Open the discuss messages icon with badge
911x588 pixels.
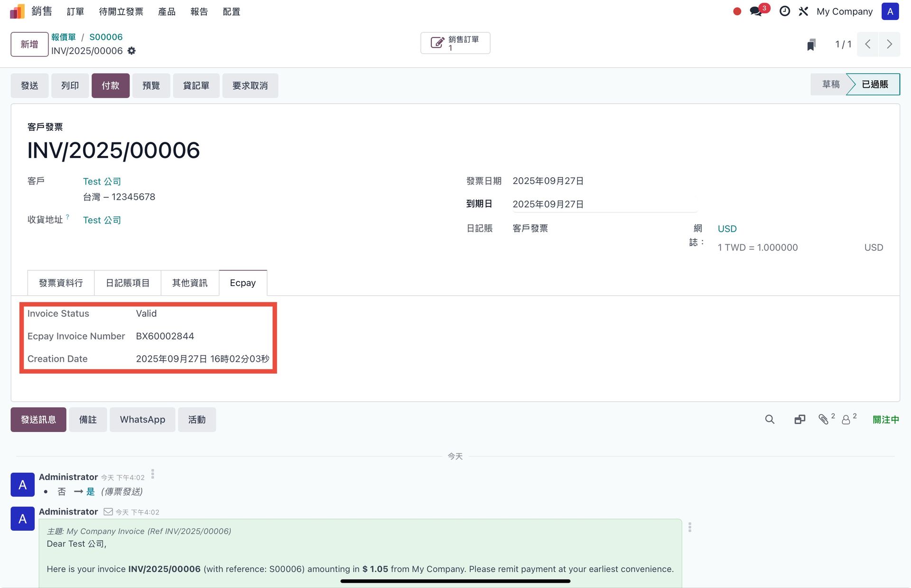pos(756,11)
